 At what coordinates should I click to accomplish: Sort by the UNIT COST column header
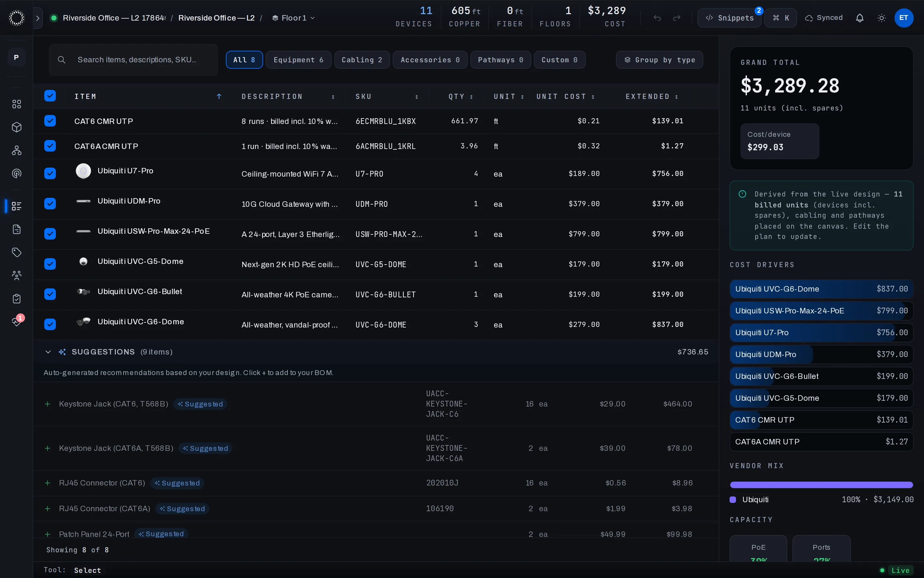click(566, 96)
